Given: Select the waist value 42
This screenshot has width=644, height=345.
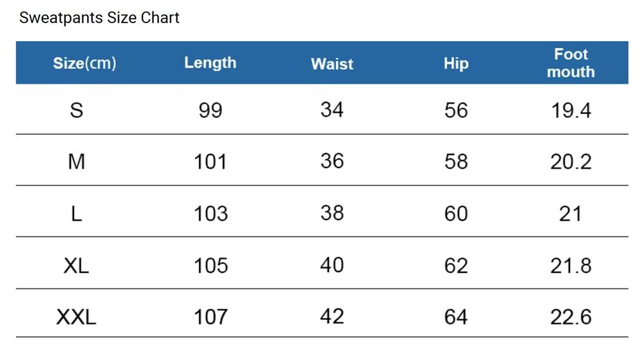Looking at the screenshot, I should coord(332,316).
